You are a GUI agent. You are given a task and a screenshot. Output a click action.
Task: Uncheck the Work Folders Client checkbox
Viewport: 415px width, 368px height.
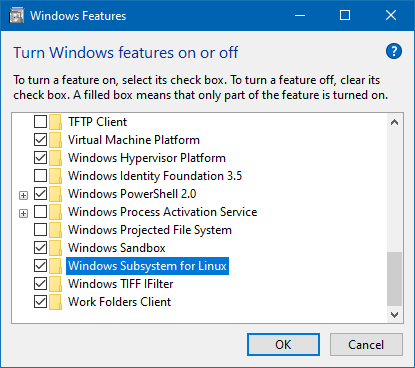40,302
